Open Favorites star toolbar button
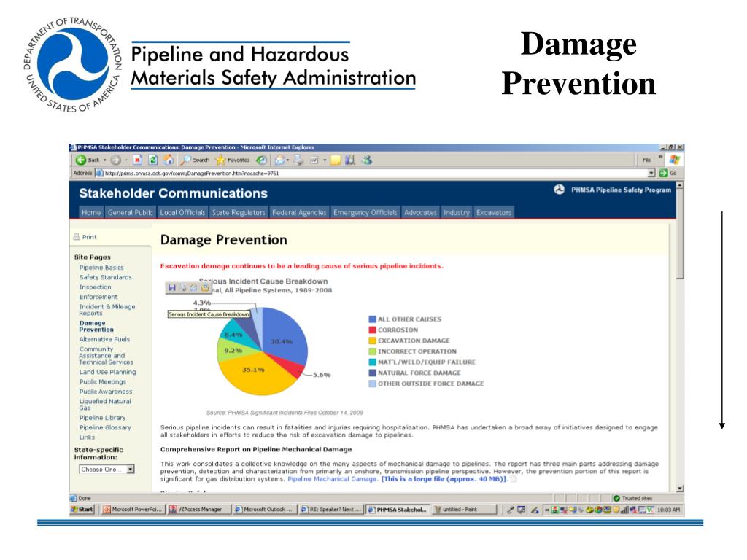 coord(233,160)
